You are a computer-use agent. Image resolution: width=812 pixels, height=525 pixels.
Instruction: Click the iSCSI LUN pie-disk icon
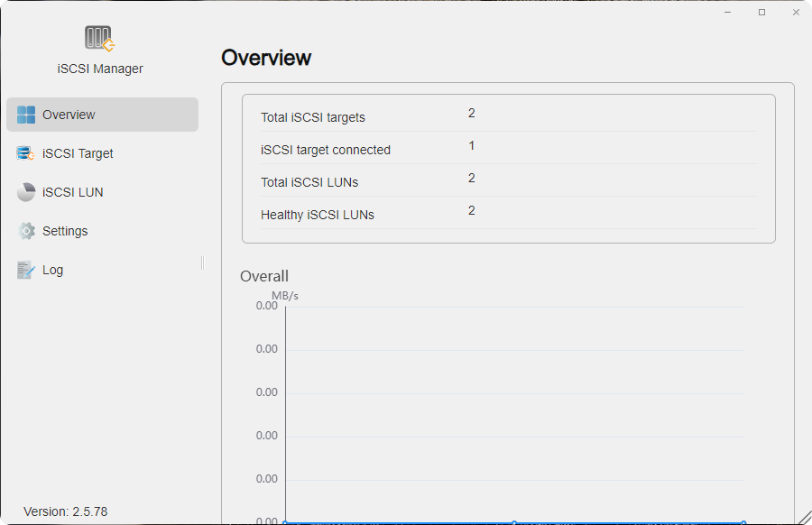click(x=24, y=192)
